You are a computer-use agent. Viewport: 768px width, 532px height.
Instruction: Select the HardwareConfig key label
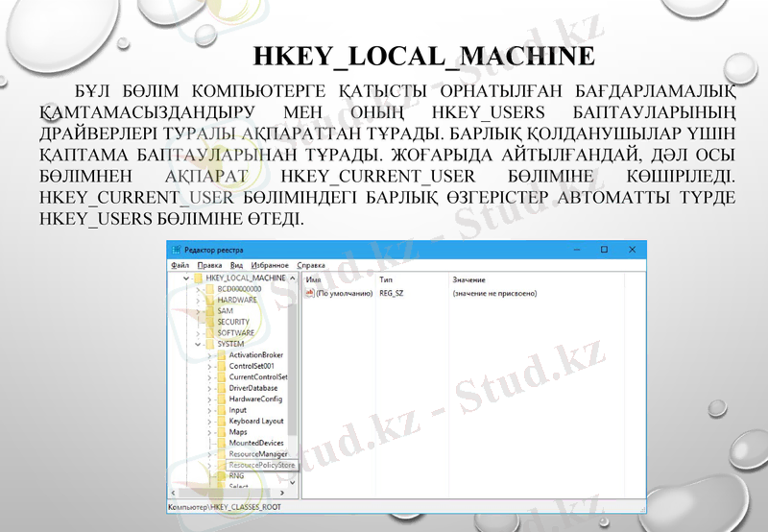pos(255,399)
